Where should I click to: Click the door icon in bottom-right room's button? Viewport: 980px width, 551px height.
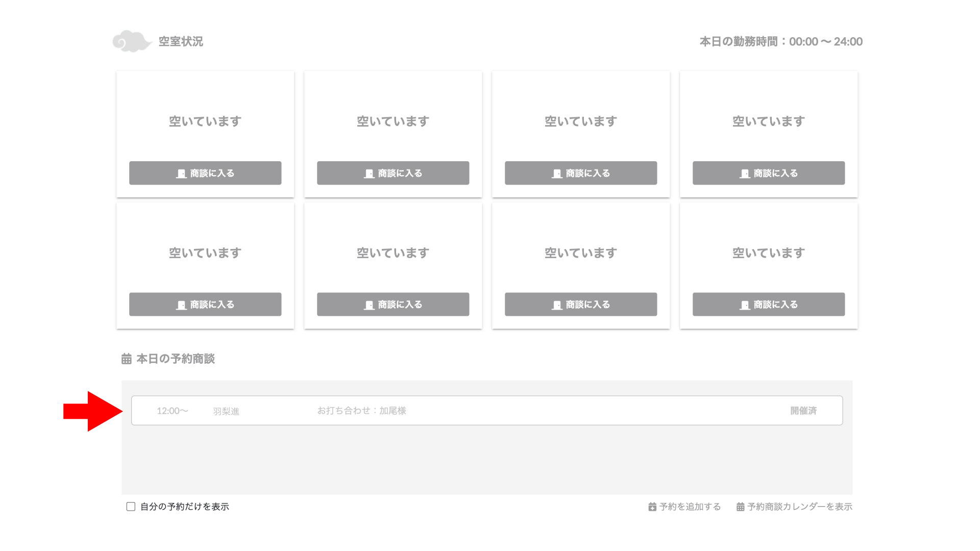tap(745, 305)
